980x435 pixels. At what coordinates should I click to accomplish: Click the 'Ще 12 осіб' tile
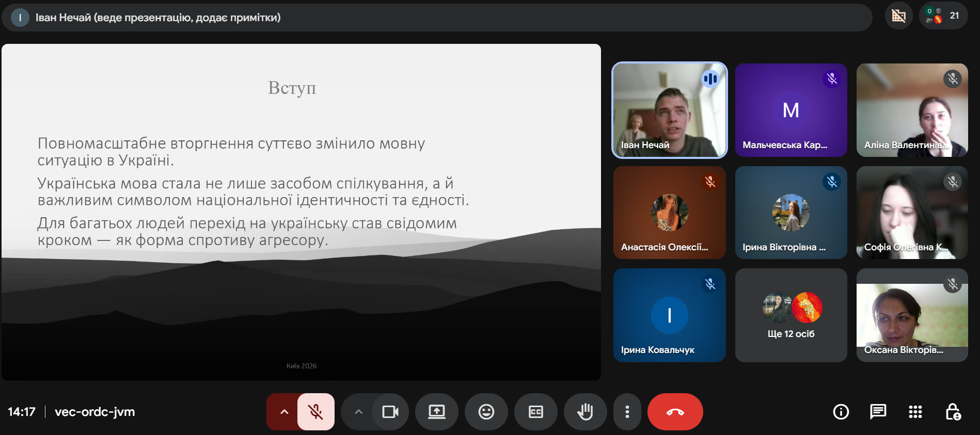pos(791,315)
